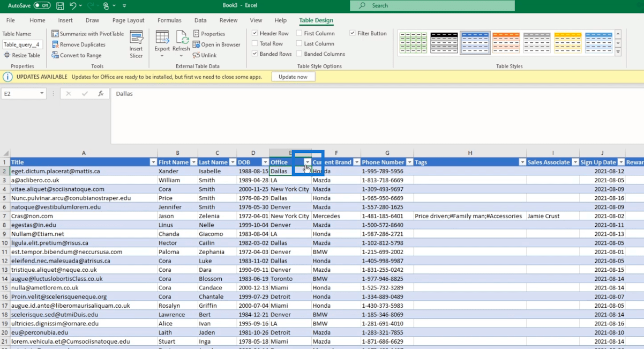Open the Phone Number column filter dropdown

click(x=410, y=162)
